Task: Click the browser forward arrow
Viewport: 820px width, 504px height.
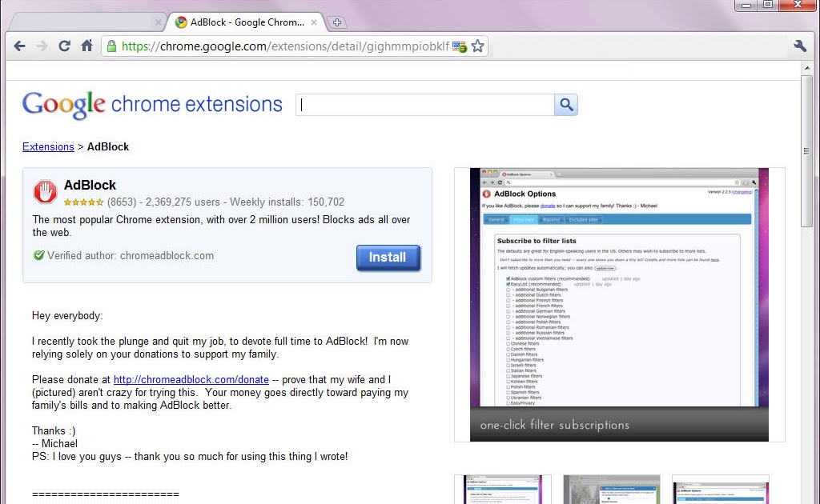Action: click(42, 46)
